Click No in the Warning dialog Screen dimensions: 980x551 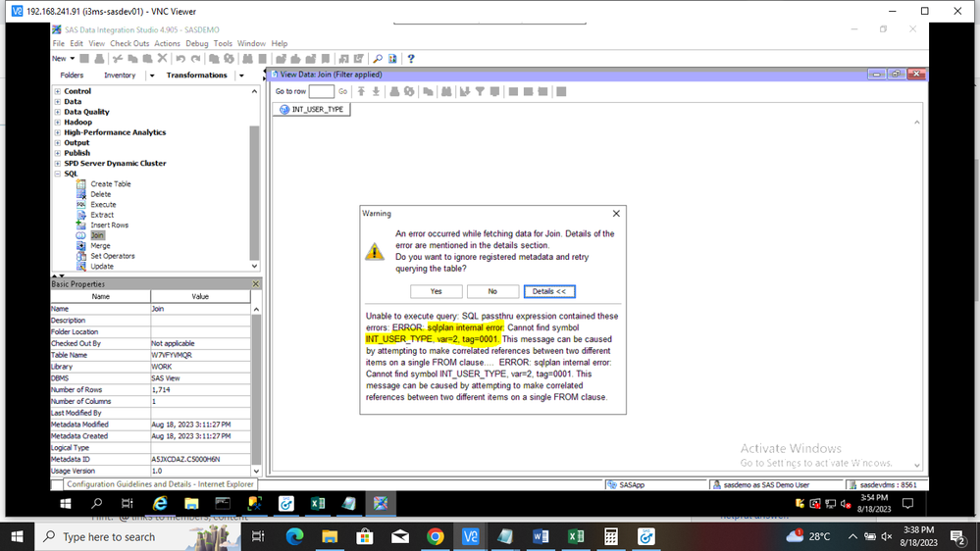(492, 292)
